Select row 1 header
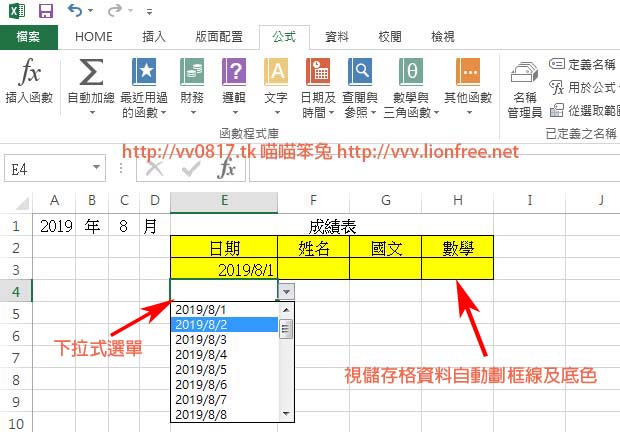 (16, 226)
